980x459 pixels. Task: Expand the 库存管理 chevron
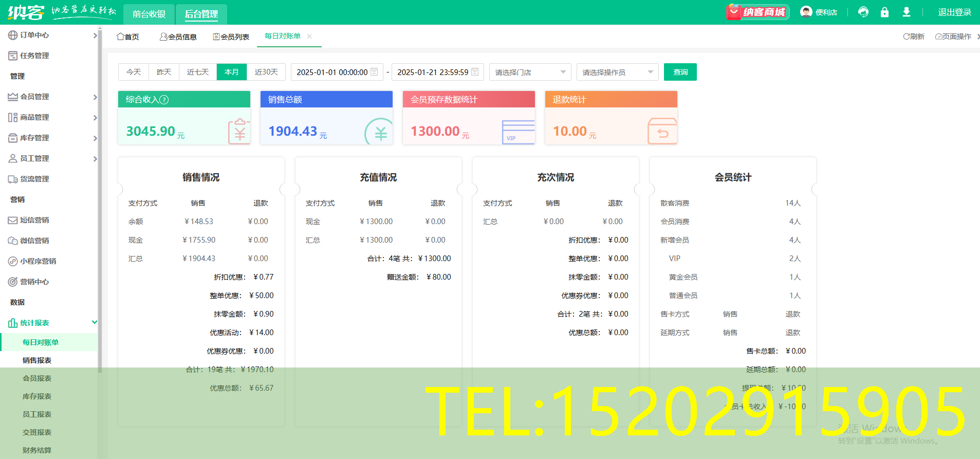[x=95, y=138]
